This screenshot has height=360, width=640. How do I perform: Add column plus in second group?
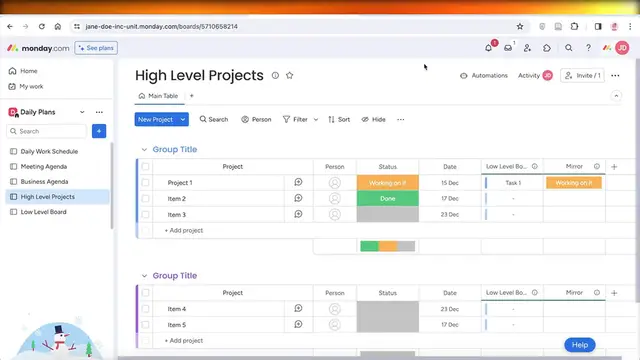(x=614, y=293)
